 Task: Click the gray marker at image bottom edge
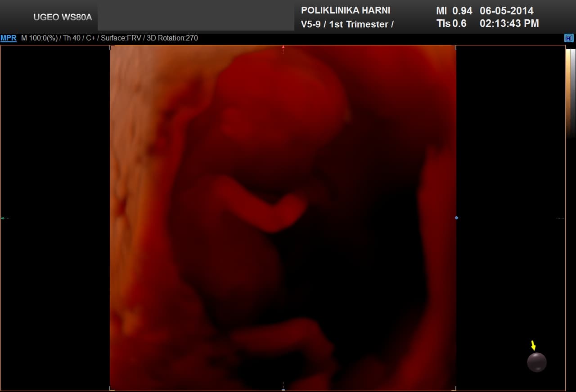point(283,389)
